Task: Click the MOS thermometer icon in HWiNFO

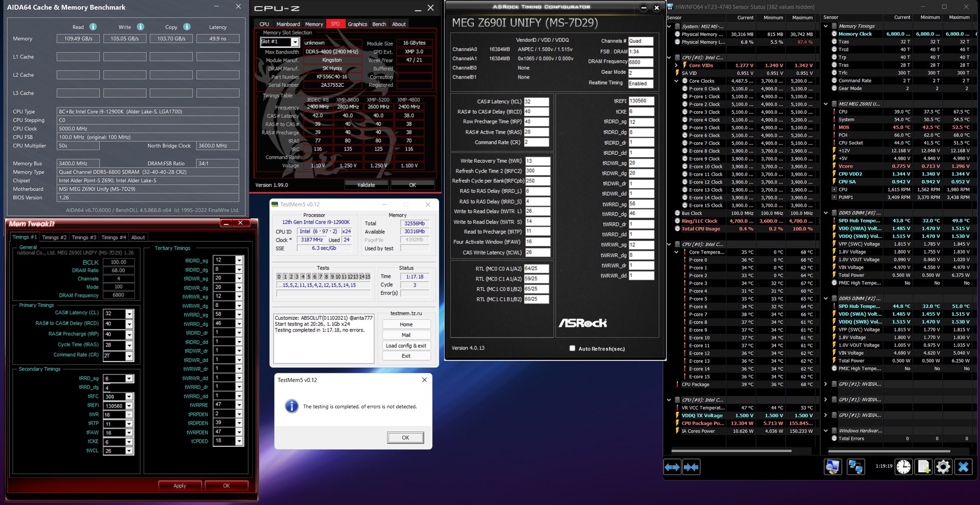Action: [834, 128]
